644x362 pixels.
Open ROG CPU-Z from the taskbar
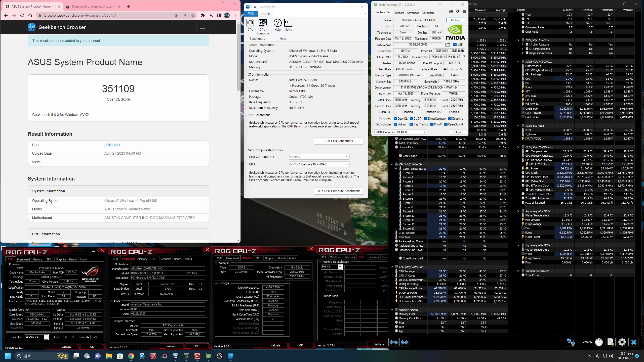(197, 356)
